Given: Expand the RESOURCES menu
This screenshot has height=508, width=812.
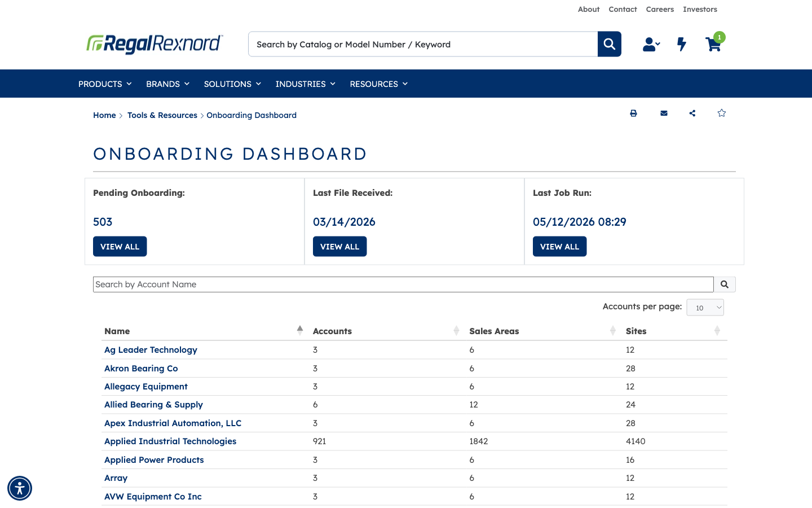Looking at the screenshot, I should coord(378,84).
